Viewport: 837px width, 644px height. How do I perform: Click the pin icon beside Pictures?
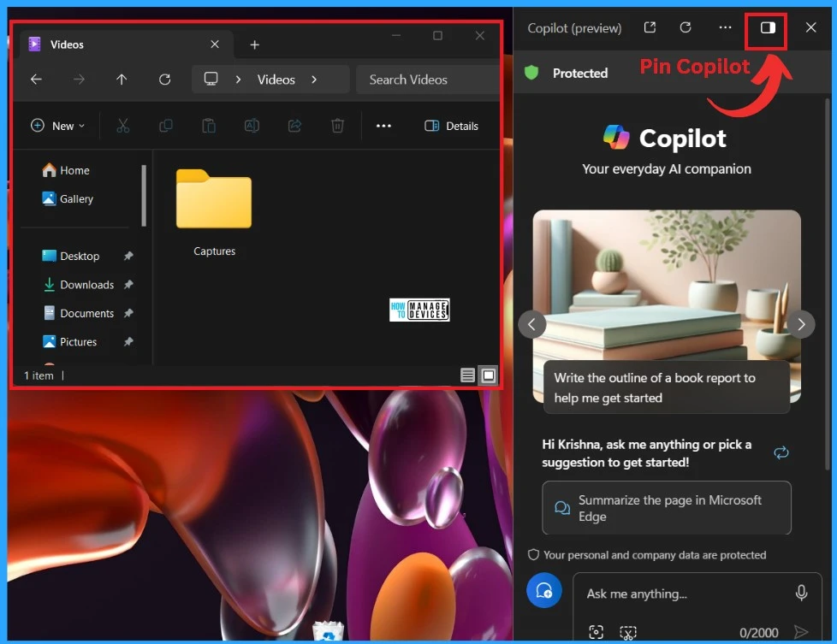pos(128,342)
